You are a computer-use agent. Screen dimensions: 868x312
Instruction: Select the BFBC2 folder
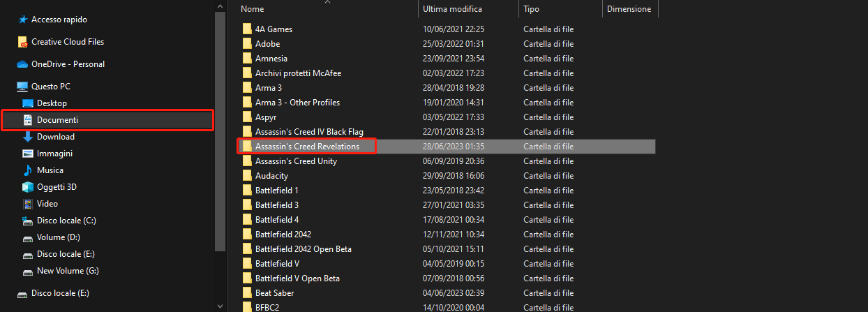(267, 307)
